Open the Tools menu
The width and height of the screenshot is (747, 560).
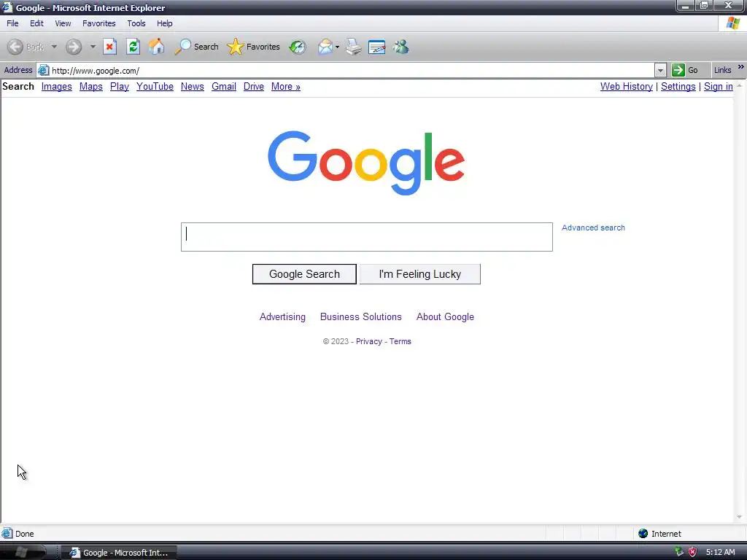136,23
